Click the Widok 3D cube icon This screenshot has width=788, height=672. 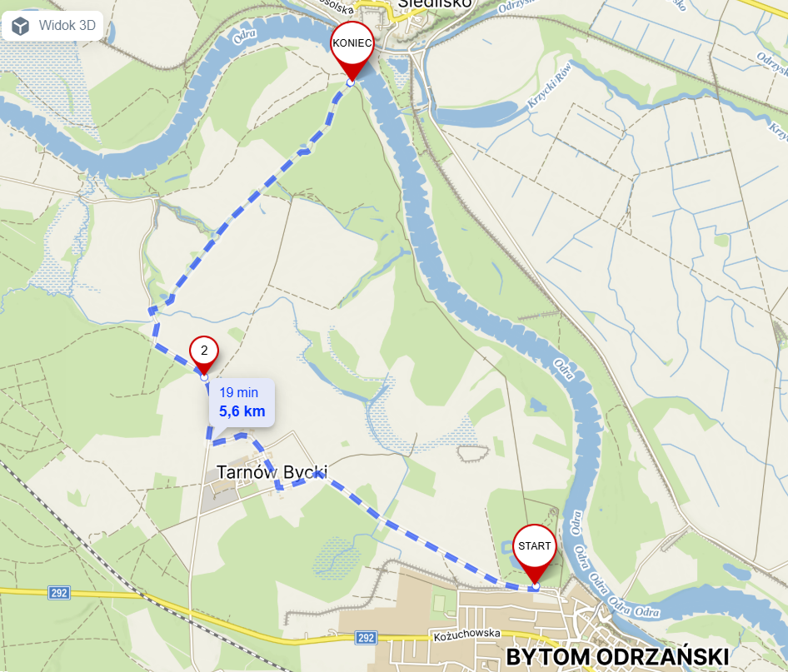click(x=21, y=26)
